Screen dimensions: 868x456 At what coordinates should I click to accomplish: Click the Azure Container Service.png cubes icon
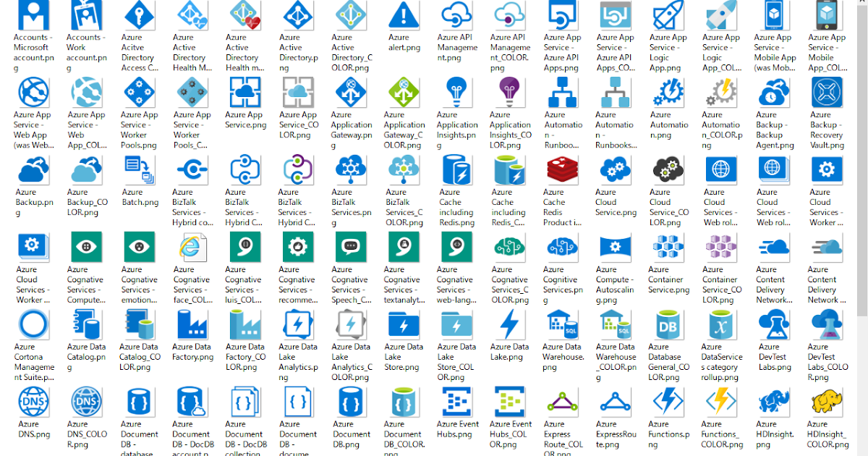668,247
